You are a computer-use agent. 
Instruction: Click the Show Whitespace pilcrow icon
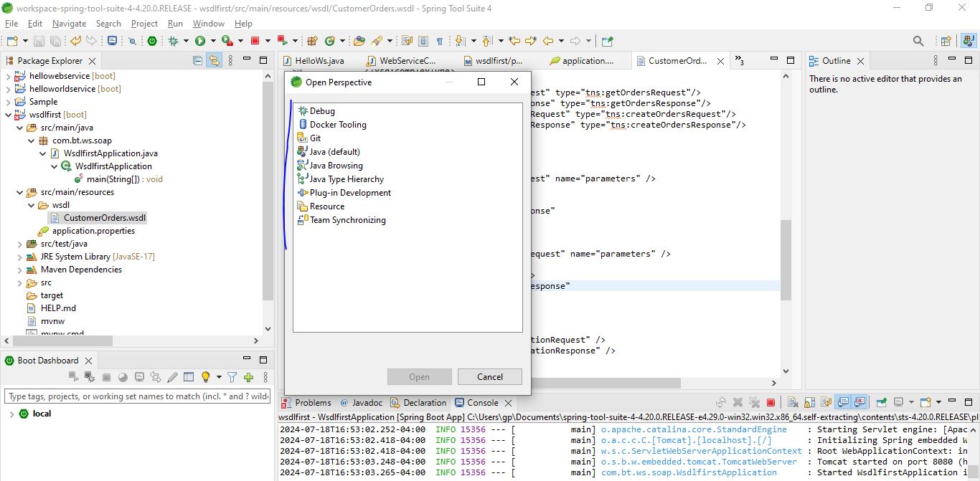(440, 42)
